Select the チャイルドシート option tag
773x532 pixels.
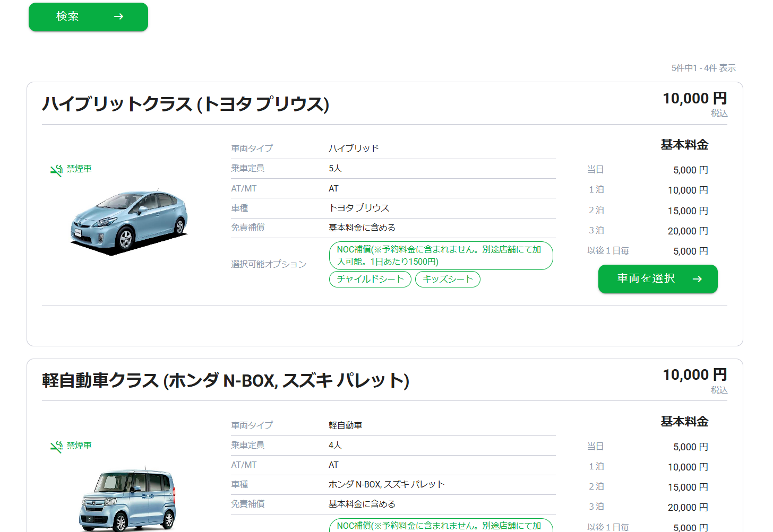point(370,279)
